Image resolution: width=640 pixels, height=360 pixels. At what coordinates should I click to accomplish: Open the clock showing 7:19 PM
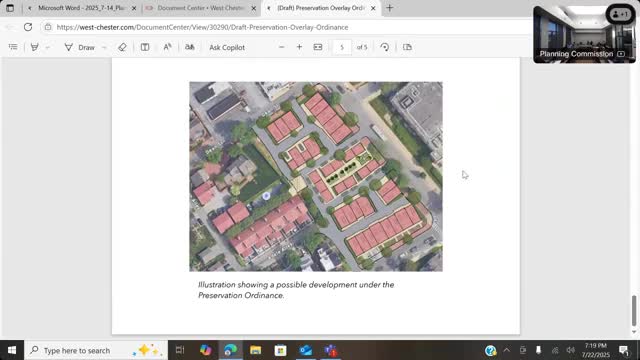tap(596, 350)
